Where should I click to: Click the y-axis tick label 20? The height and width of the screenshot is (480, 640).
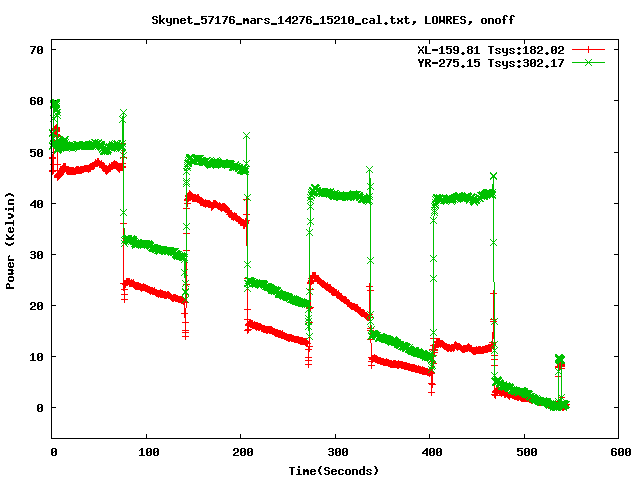(x=36, y=306)
